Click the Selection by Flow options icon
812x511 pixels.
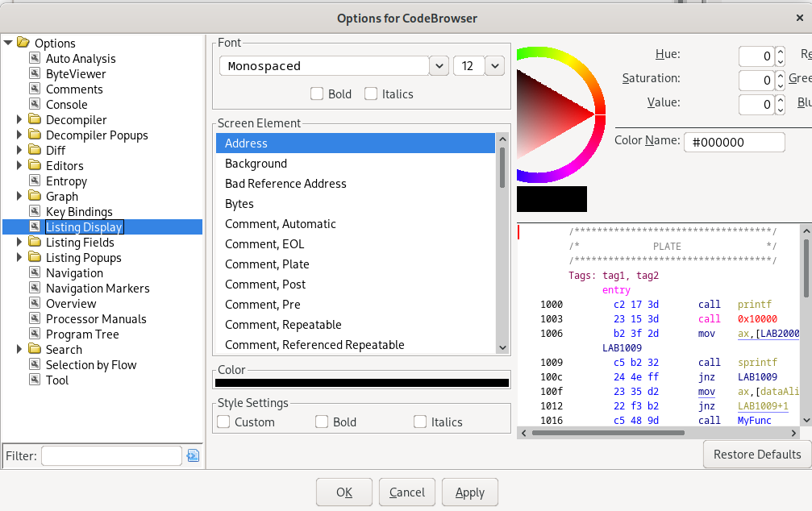pos(35,364)
